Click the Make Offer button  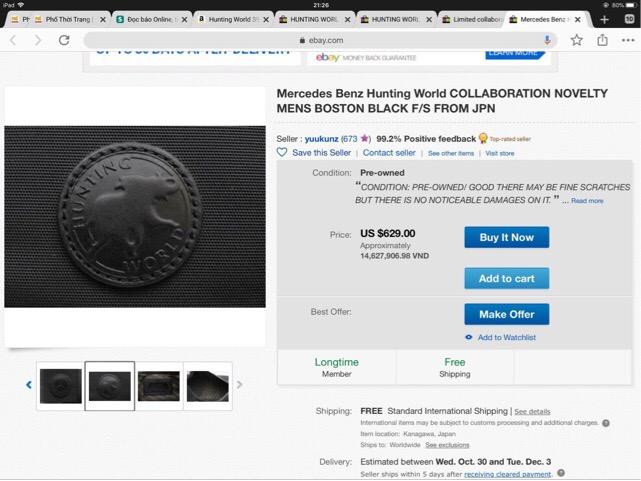pos(506,314)
